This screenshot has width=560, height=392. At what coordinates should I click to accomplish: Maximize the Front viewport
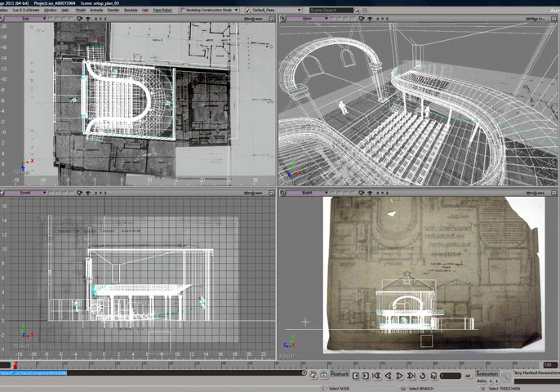(x=272, y=193)
